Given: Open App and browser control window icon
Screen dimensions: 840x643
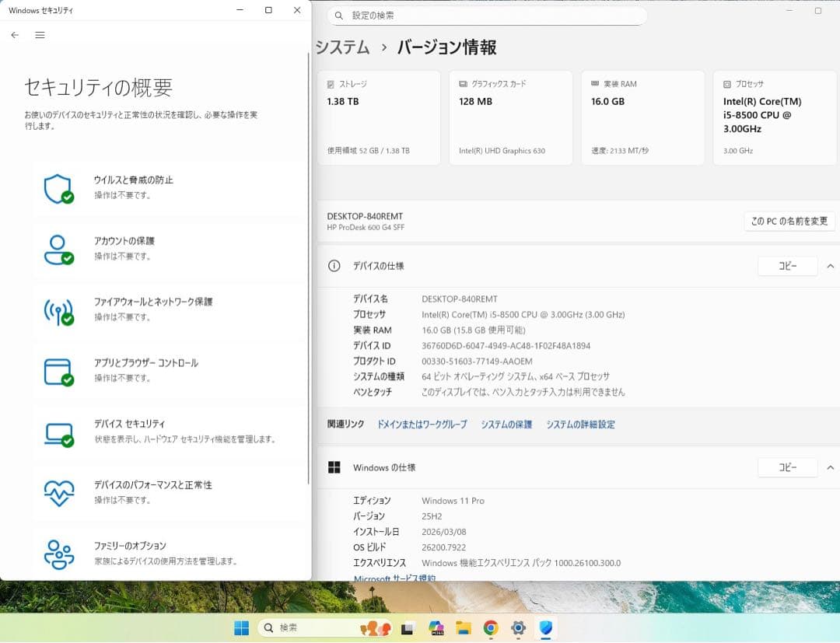Looking at the screenshot, I should coord(58,372).
